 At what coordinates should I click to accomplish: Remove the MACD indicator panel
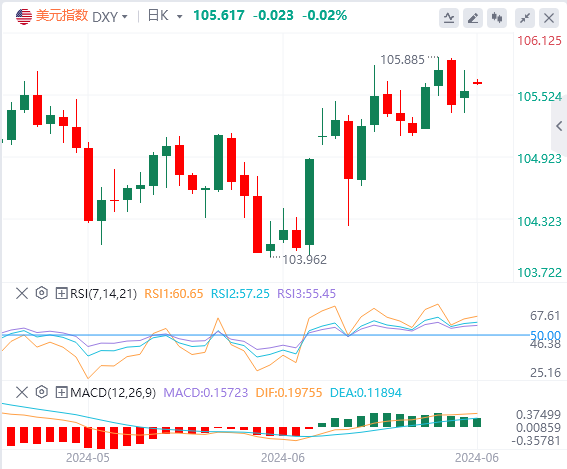[22, 392]
